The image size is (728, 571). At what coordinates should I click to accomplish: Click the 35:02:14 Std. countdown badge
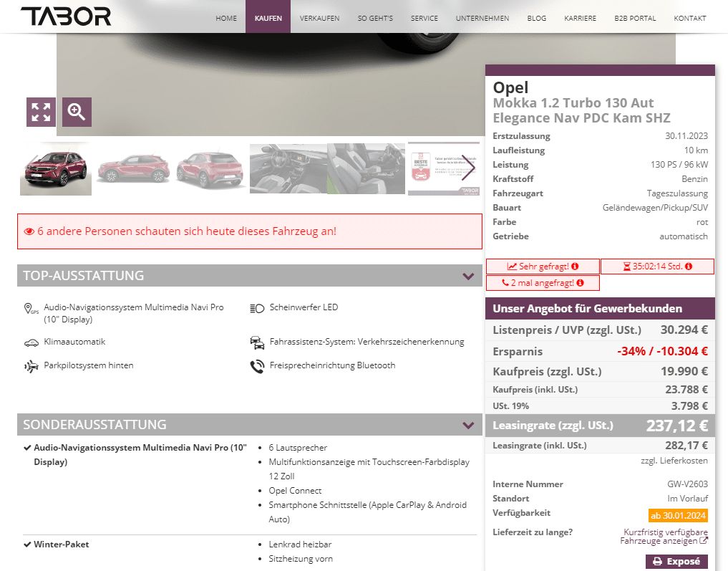pos(657,267)
